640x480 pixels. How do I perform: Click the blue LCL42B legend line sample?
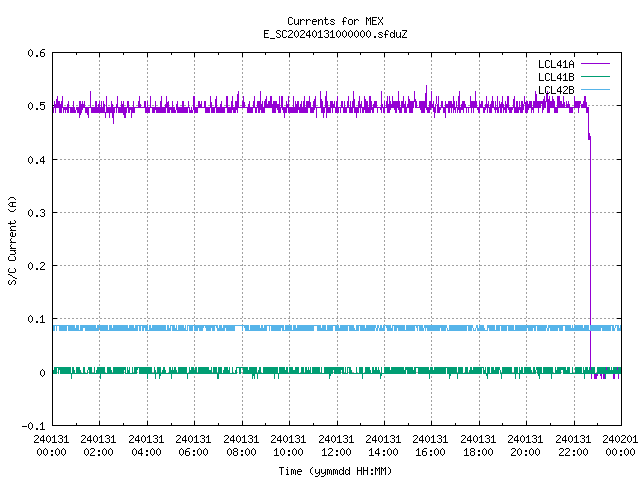click(595, 89)
